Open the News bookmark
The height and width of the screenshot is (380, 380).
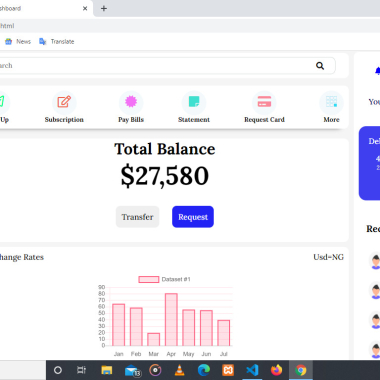pyautogui.click(x=18, y=42)
